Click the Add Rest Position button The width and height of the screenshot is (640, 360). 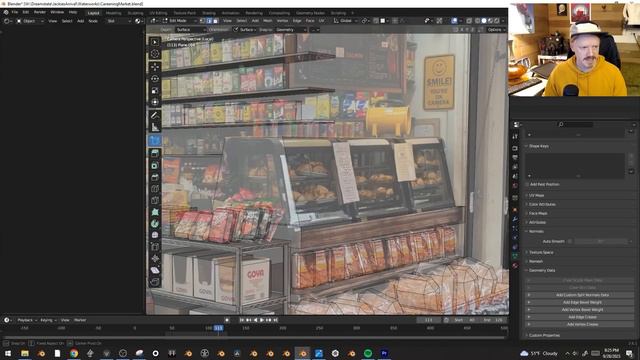tap(544, 184)
